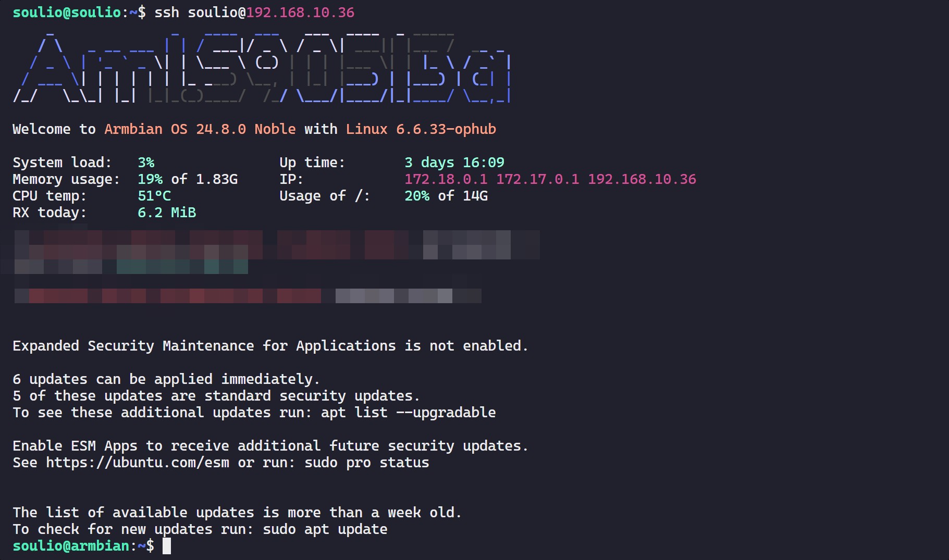Click the 'sudo pro status' command text
The width and height of the screenshot is (949, 560).
click(x=367, y=463)
